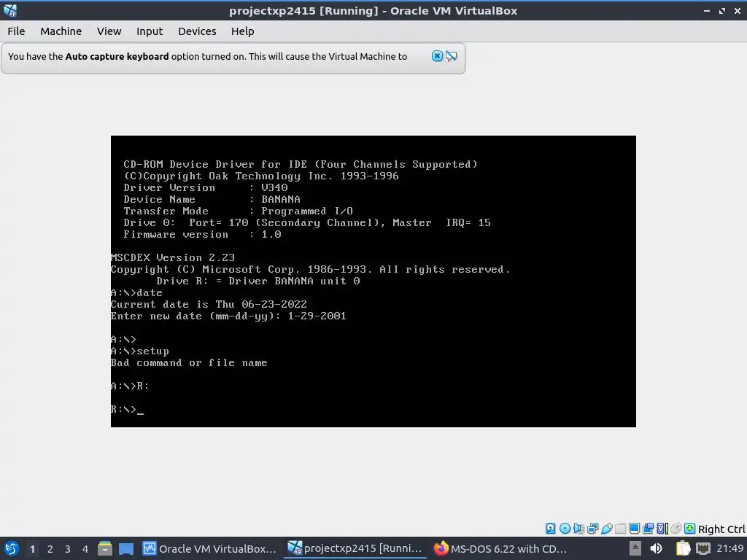Click the audio status icon in VirtualBox

[578, 528]
